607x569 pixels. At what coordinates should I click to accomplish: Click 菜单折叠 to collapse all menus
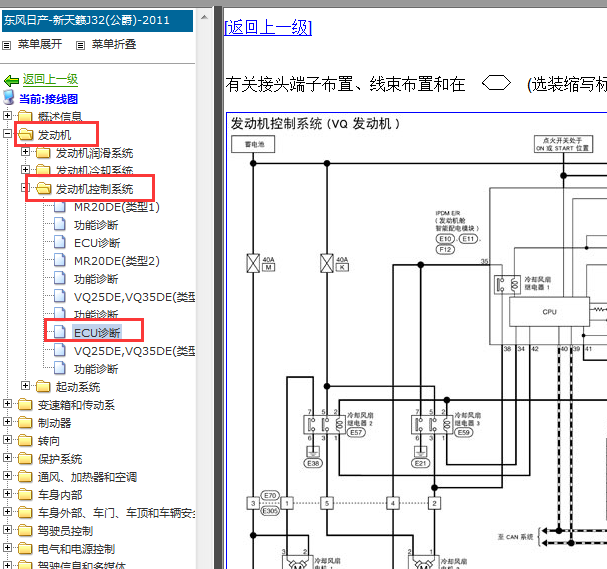[114, 44]
